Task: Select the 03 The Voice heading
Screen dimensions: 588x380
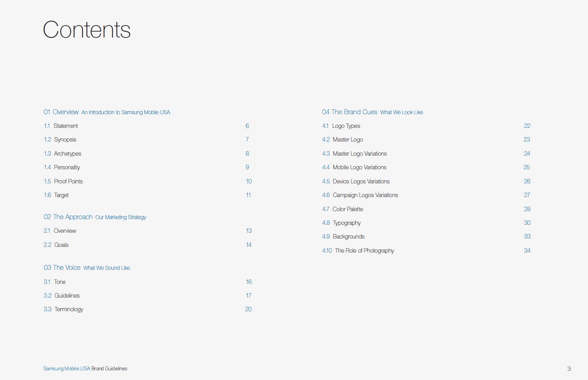Action: [62, 268]
